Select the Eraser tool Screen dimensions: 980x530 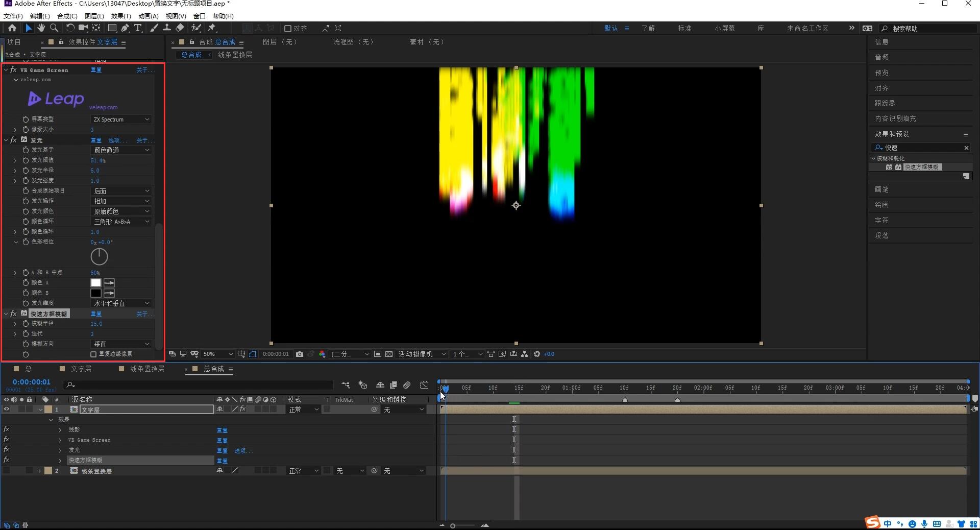[x=180, y=28]
